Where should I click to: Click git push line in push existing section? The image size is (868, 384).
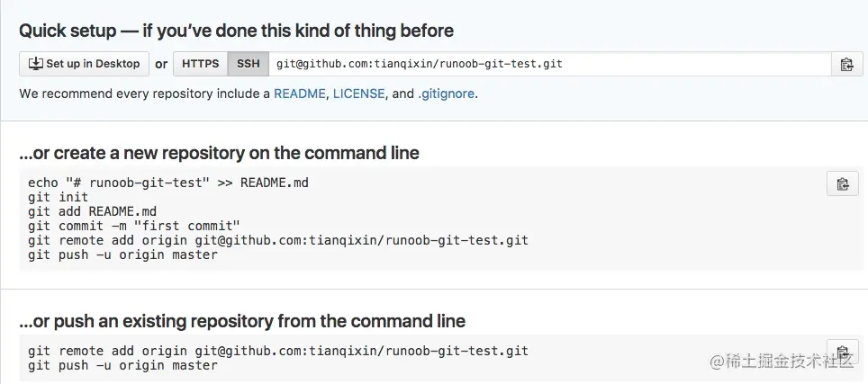coord(122,365)
